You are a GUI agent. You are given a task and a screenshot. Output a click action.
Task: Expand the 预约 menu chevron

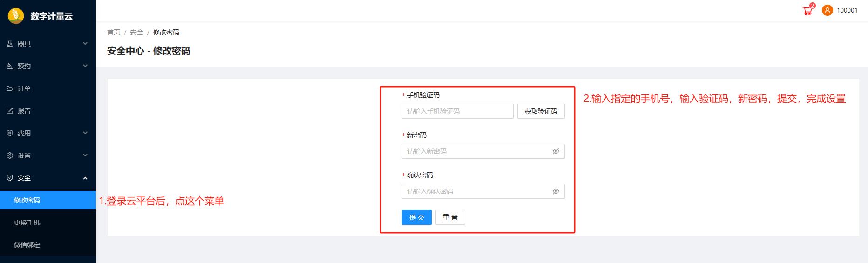coord(85,66)
